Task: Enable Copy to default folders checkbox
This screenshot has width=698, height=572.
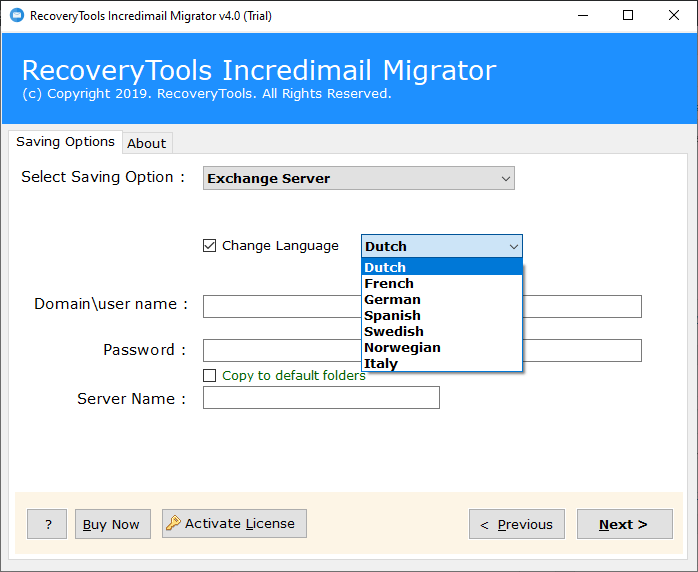Action: pyautogui.click(x=209, y=376)
